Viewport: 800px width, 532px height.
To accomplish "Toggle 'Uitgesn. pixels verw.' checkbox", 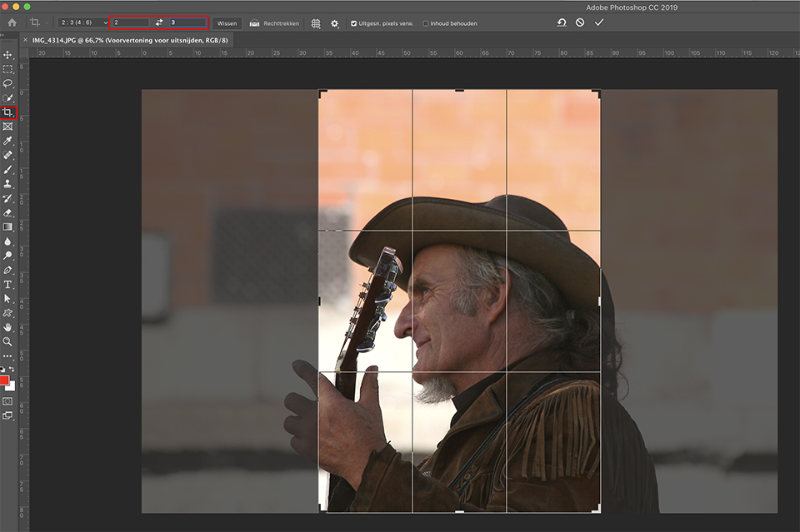I will click(x=353, y=23).
